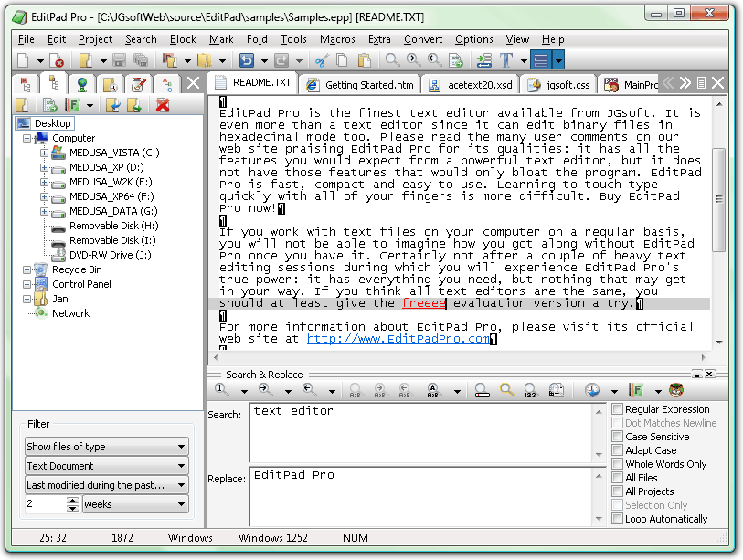Collapse the Computer tree node
The width and height of the screenshot is (743, 560).
pos(27,138)
